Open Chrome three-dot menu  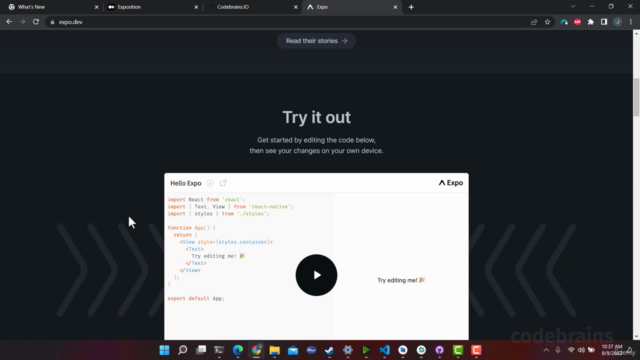pyautogui.click(x=631, y=22)
